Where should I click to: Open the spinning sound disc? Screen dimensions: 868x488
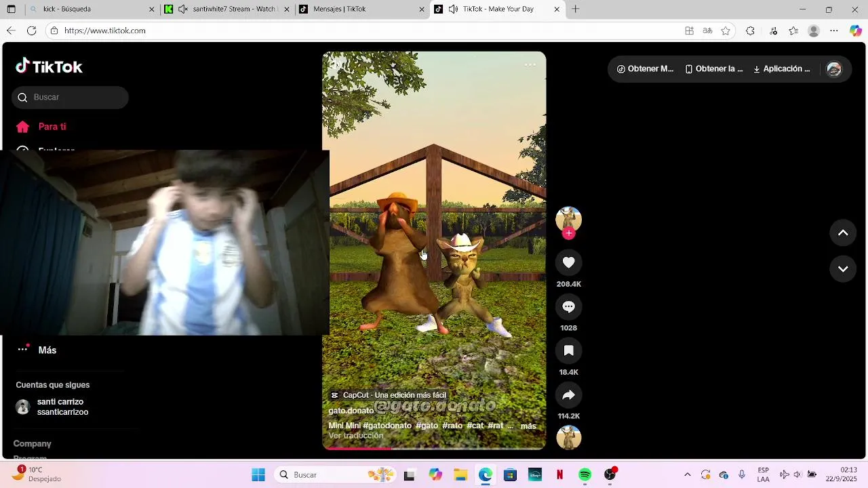point(568,438)
